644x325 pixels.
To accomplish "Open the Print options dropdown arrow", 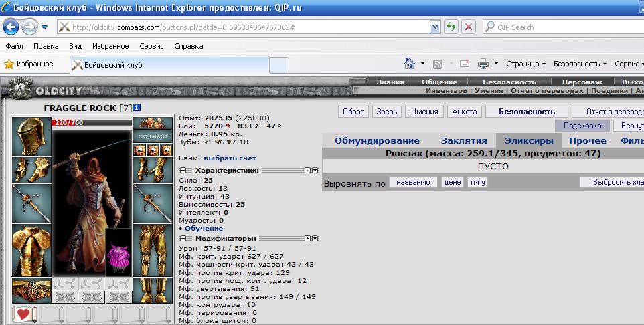I will [x=496, y=64].
